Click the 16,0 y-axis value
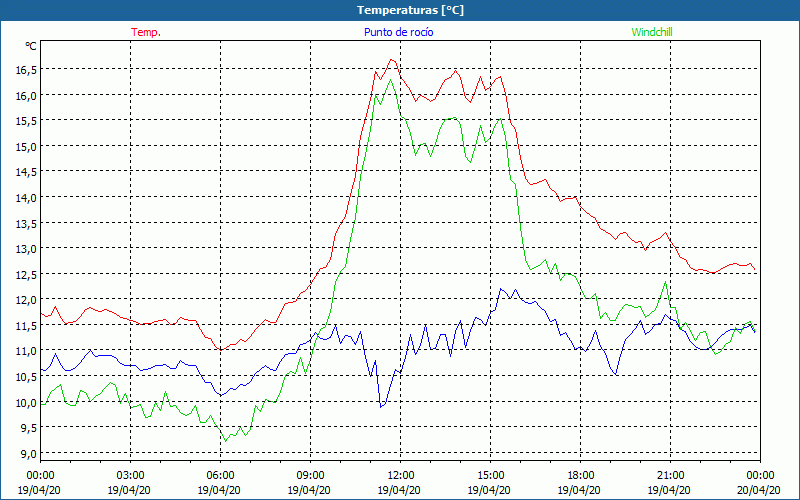800x500 pixels. 27,95
